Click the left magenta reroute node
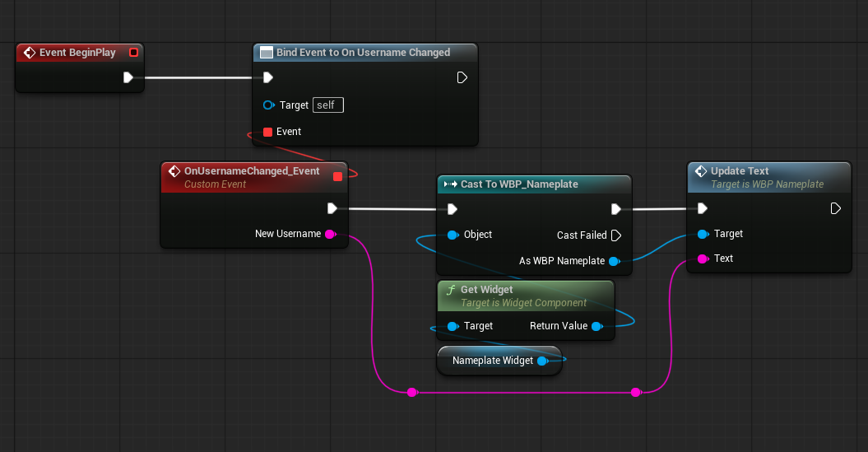 [411, 393]
